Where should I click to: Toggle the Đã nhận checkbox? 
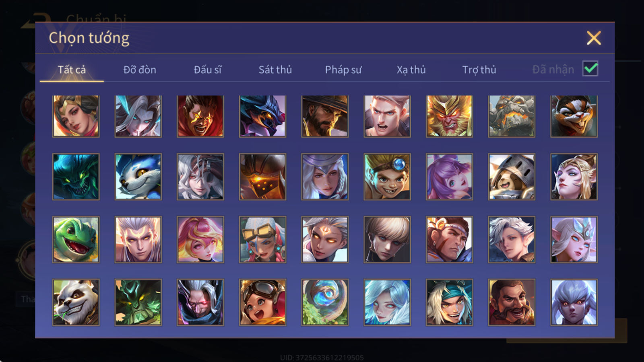coord(590,69)
